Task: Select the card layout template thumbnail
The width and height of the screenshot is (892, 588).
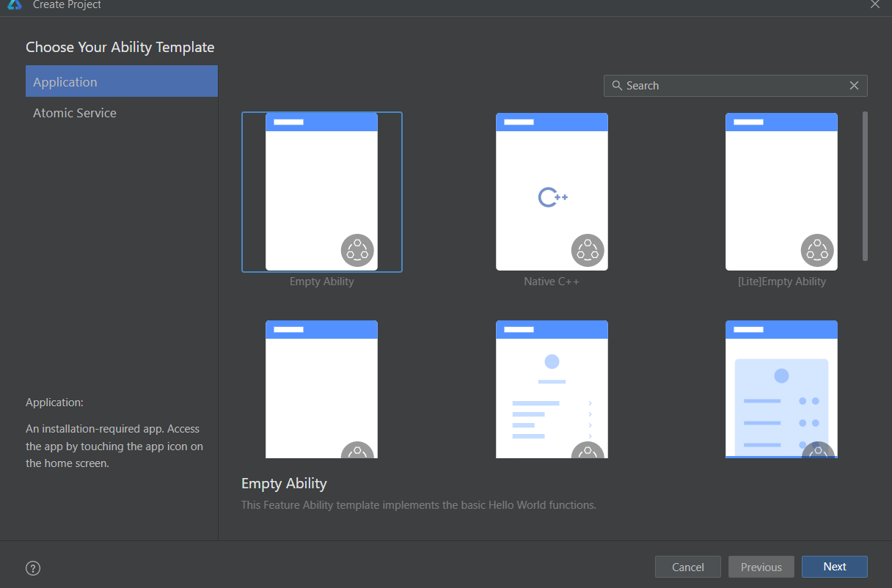Action: click(x=781, y=389)
